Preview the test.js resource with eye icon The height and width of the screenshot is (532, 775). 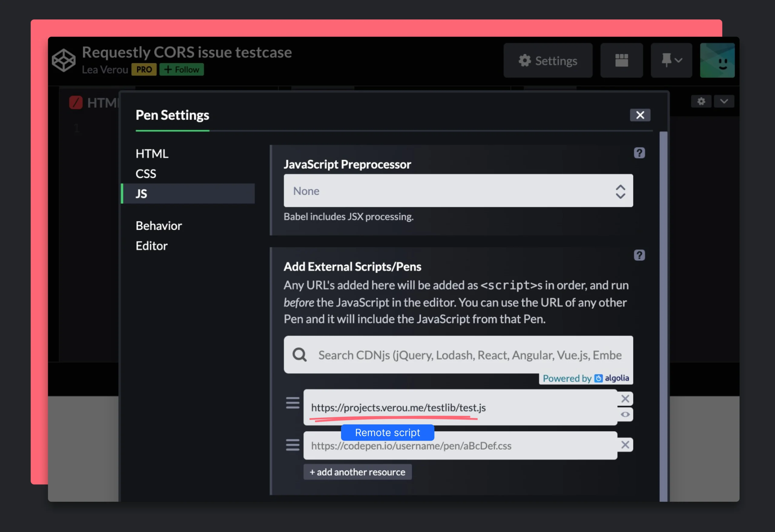[625, 414]
